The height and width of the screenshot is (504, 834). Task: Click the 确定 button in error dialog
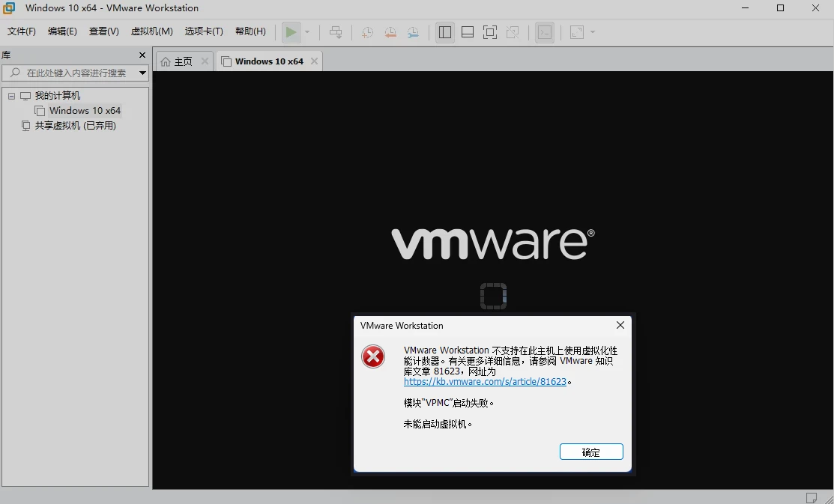pos(591,452)
